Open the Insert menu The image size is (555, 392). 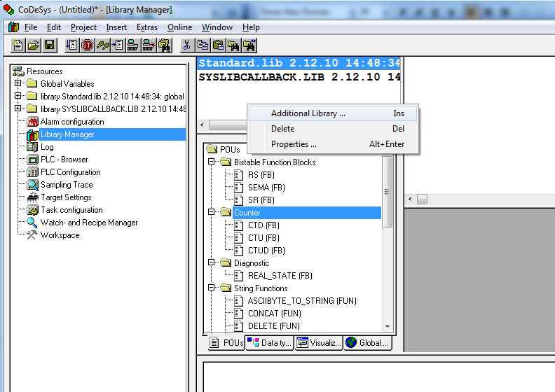click(116, 27)
